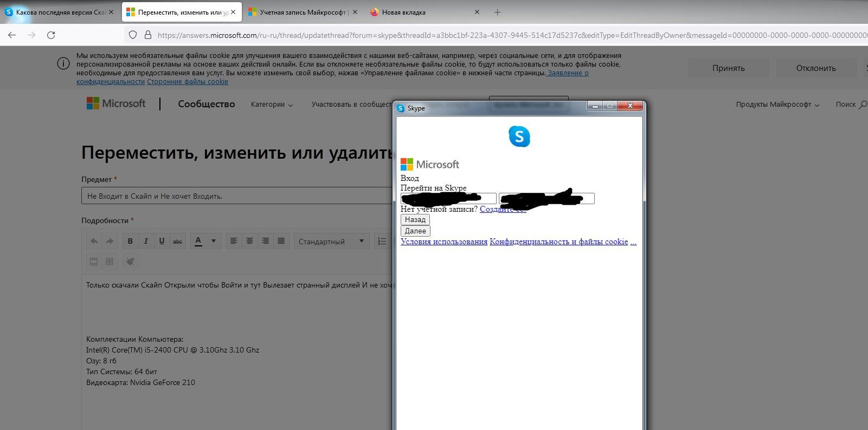Toggle italic formatting

tap(146, 241)
